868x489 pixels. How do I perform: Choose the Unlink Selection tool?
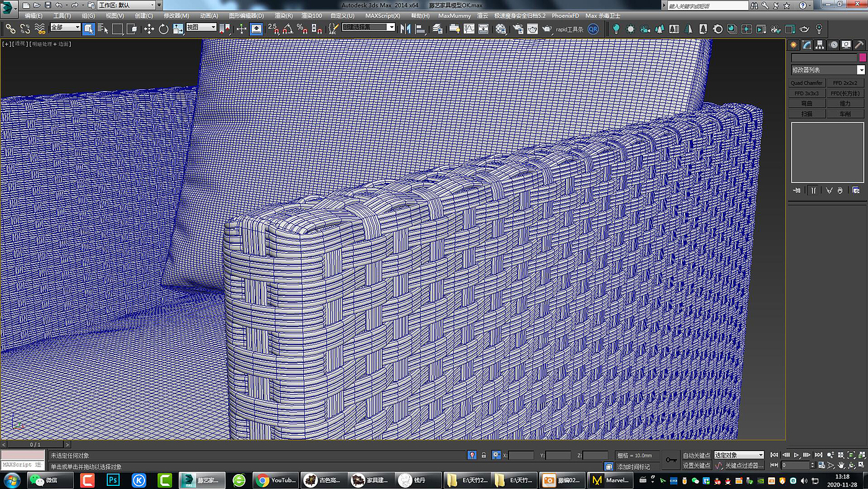point(25,29)
